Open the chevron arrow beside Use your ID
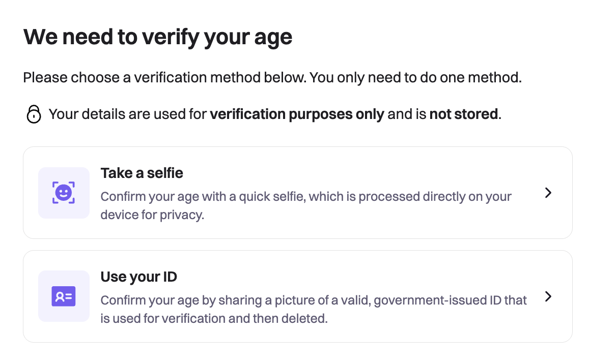Image resolution: width=589 pixels, height=364 pixels. click(x=548, y=296)
